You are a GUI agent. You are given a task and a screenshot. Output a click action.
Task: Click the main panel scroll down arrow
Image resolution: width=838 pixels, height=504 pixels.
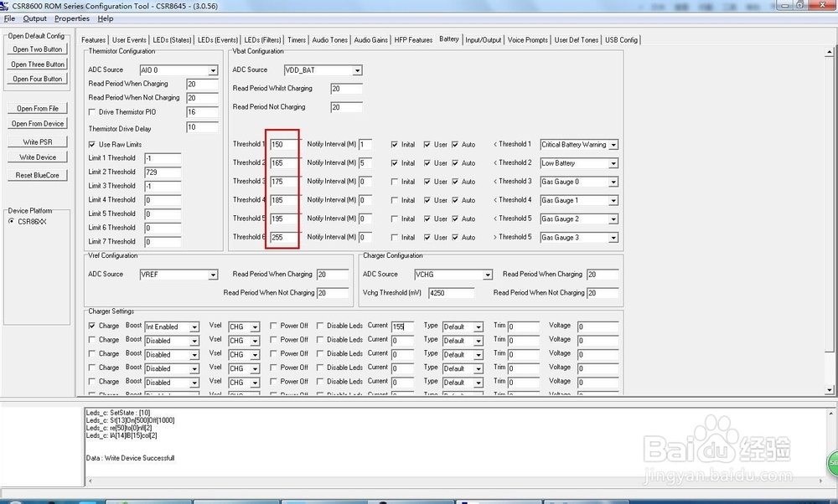pos(830,390)
